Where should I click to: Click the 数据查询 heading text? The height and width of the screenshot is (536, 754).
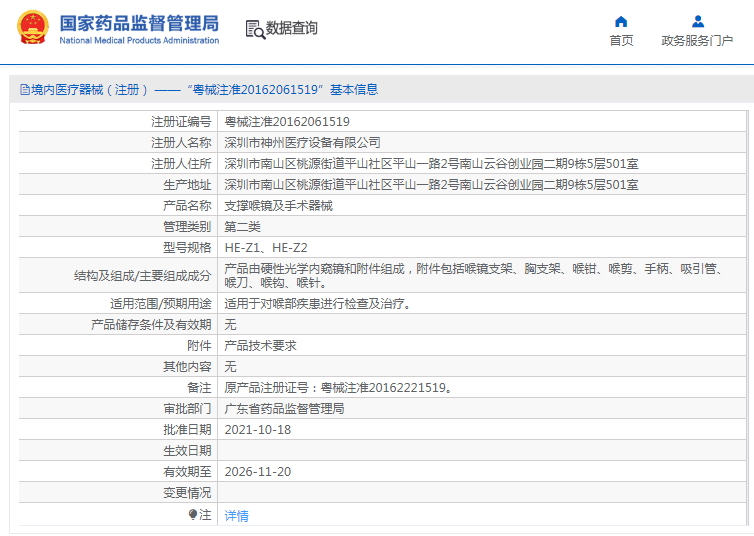[292, 28]
